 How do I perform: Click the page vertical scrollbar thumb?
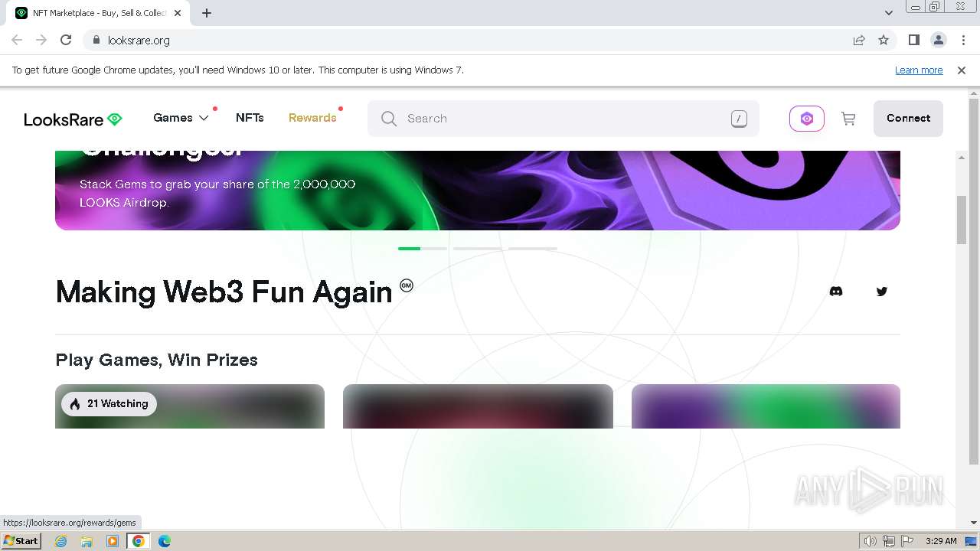click(962, 220)
